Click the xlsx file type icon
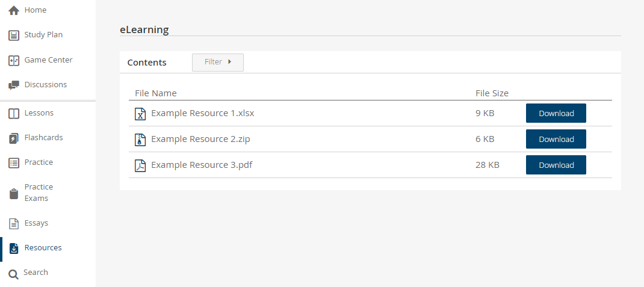 (140, 114)
